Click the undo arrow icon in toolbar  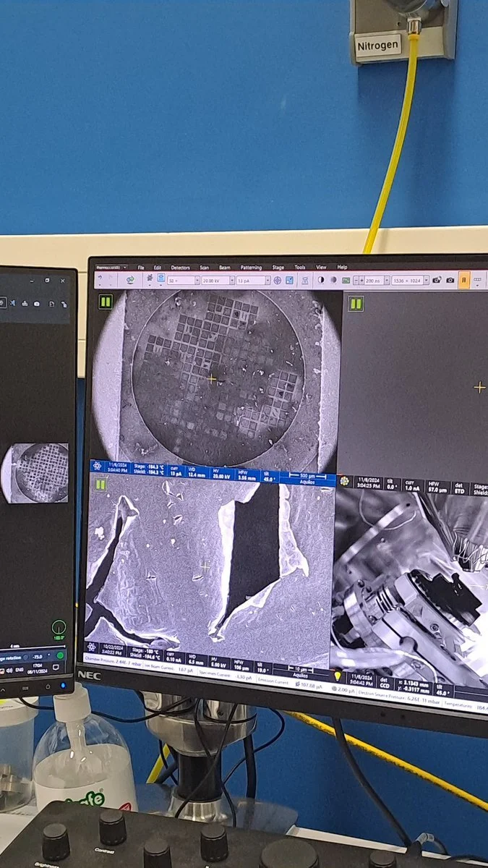click(100, 278)
